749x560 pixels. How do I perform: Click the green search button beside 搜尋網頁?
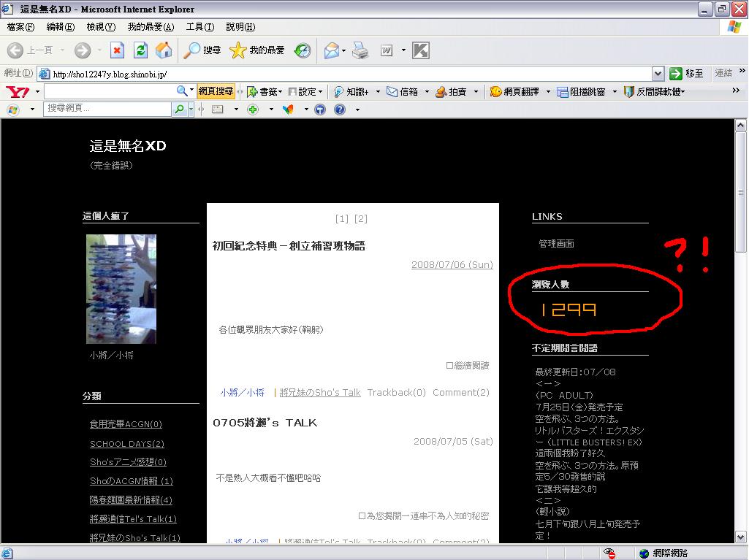(179, 110)
